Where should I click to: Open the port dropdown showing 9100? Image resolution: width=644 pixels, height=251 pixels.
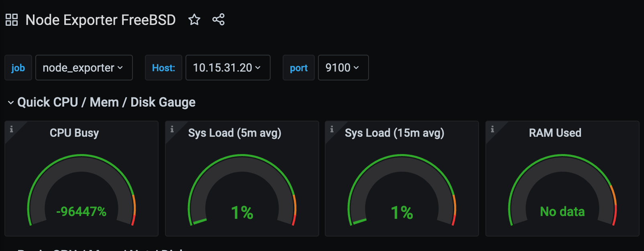343,68
